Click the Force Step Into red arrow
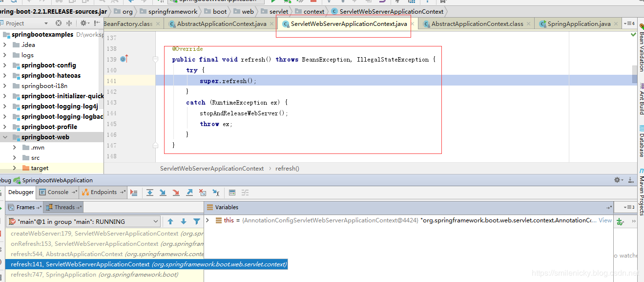Image resolution: width=644 pixels, height=282 pixels. [176, 193]
